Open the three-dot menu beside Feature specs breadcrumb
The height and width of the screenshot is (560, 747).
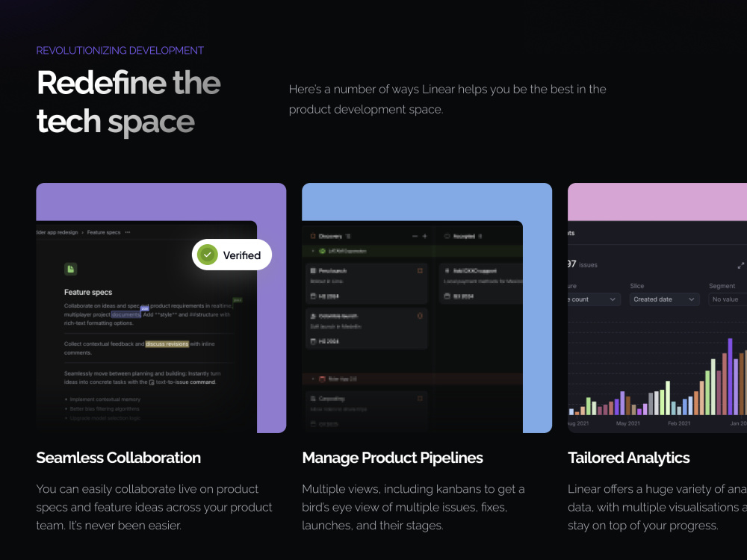tap(128, 232)
